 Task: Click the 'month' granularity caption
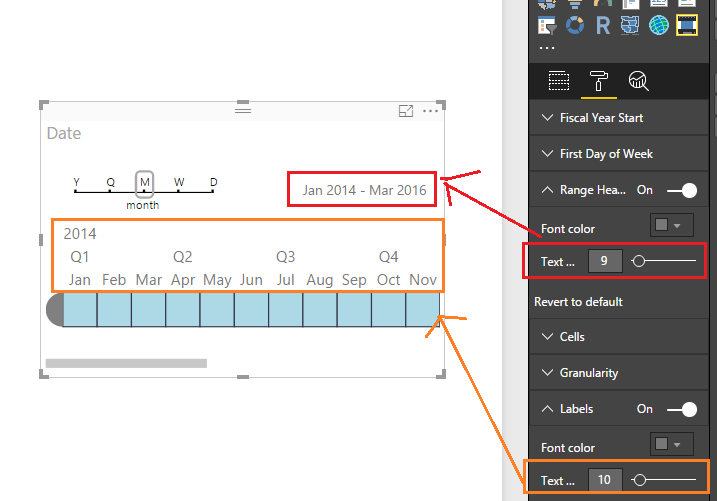pos(143,205)
